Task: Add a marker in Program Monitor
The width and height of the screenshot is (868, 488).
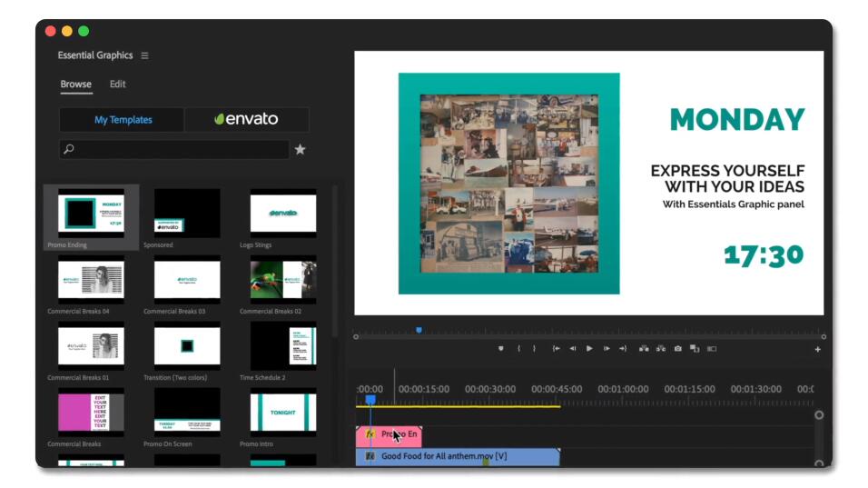Action: click(x=500, y=349)
